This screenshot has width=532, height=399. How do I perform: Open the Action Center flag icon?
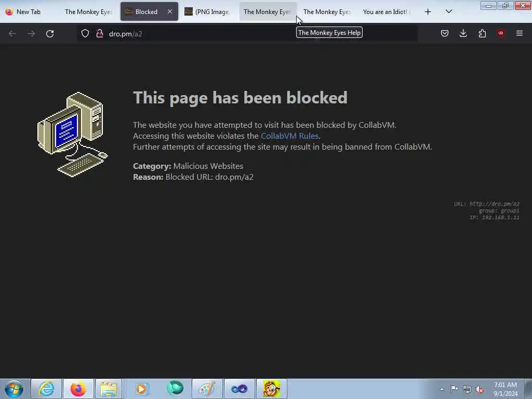point(454,389)
